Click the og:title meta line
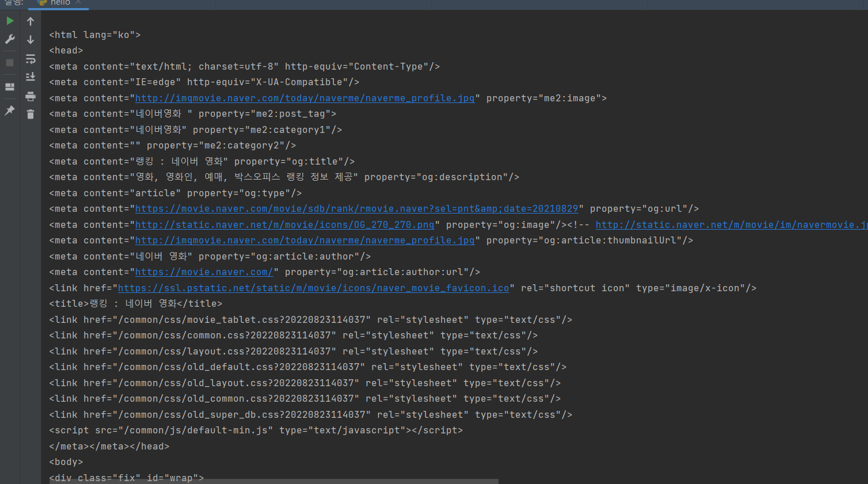The width and height of the screenshot is (868, 484). coord(202,162)
